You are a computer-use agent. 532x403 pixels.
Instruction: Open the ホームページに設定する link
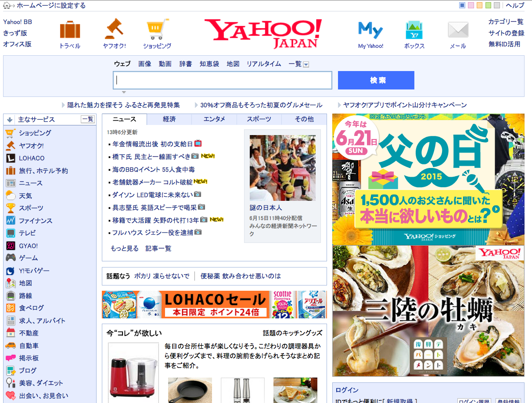click(x=51, y=6)
